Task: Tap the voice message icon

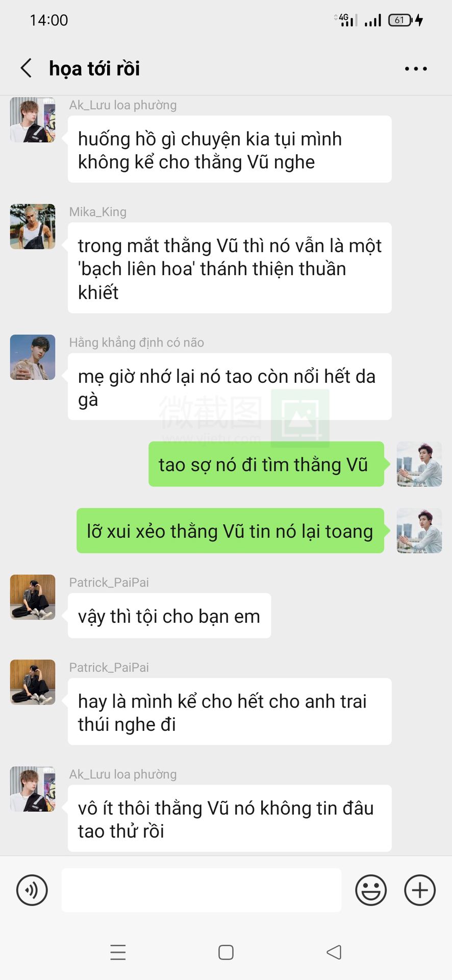Action: [x=32, y=890]
